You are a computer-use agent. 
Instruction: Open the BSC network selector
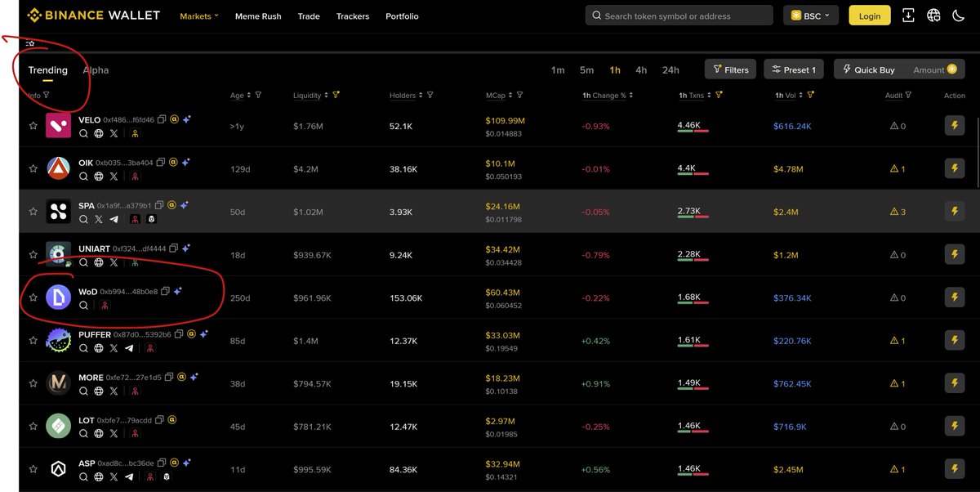pyautogui.click(x=811, y=16)
